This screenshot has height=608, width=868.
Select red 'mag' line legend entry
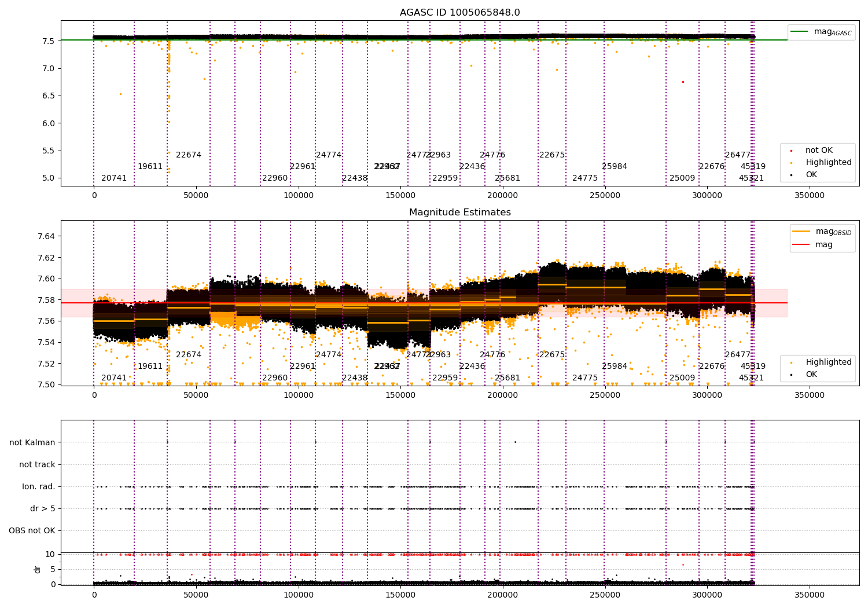click(813, 245)
